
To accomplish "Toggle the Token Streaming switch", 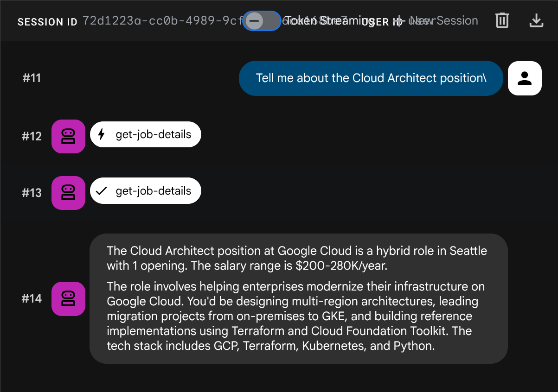I will pyautogui.click(x=262, y=21).
